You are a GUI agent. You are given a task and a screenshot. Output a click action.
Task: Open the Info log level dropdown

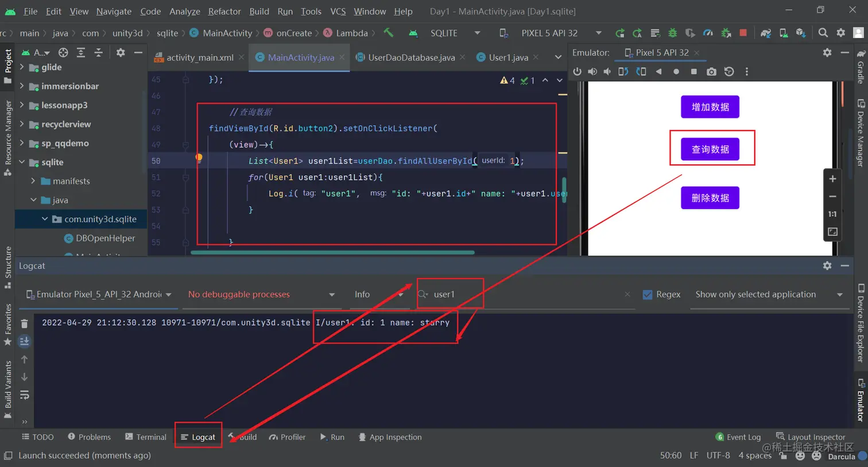click(379, 294)
